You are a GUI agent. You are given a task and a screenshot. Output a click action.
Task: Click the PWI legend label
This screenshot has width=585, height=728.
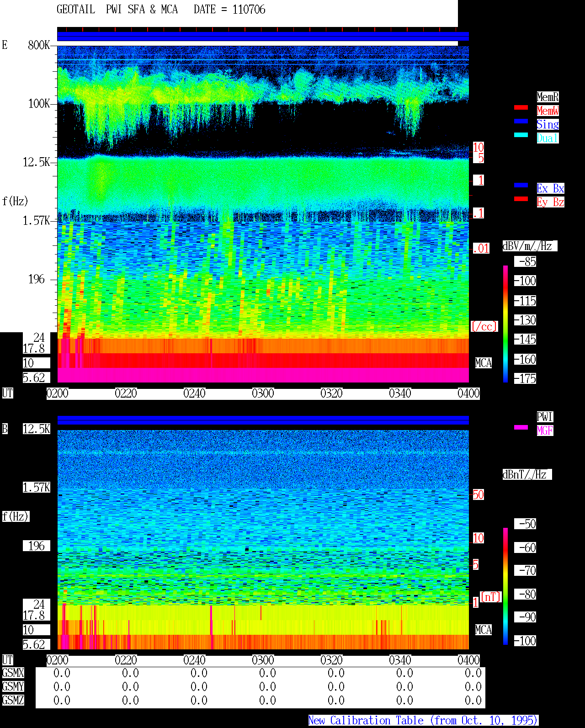coord(545,417)
